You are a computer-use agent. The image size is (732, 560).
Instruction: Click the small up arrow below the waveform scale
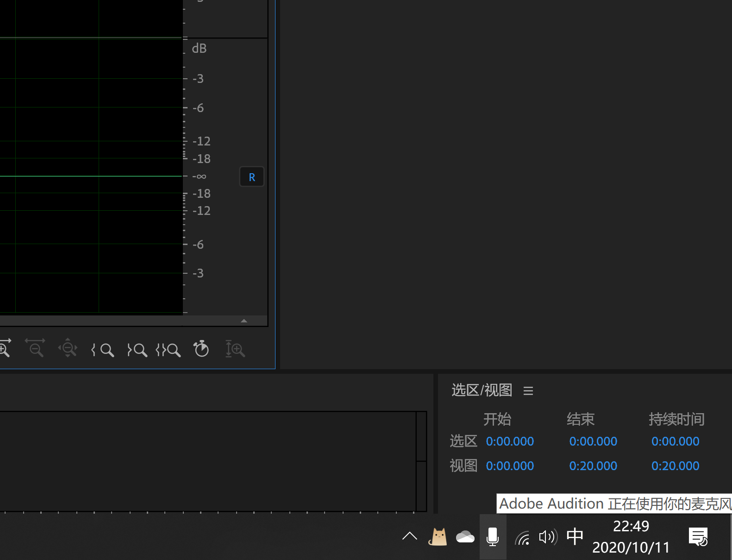pos(244,321)
